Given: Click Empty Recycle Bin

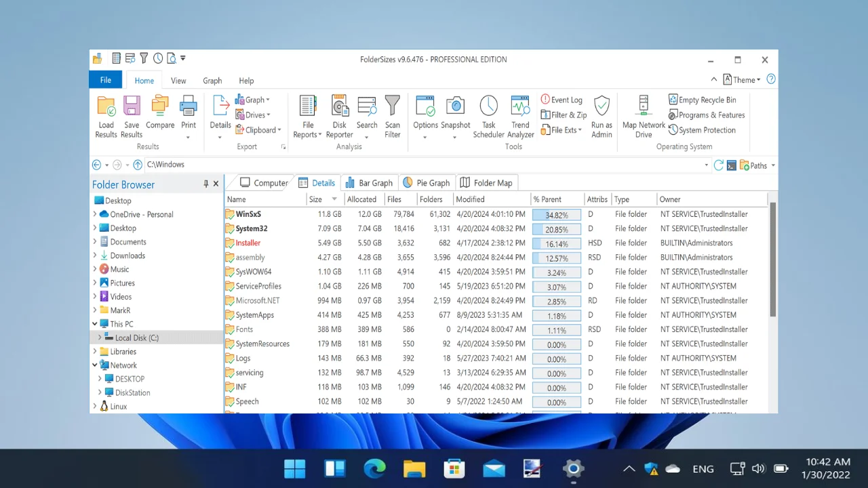Looking at the screenshot, I should (x=702, y=100).
